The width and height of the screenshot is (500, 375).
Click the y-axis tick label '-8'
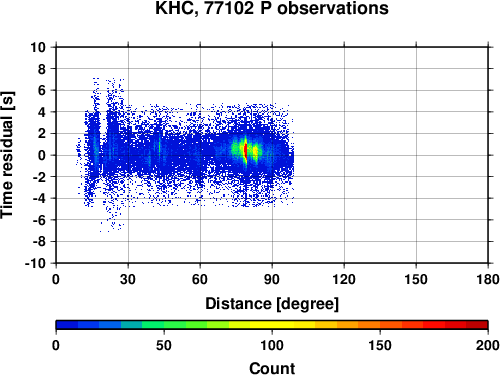[39, 242]
